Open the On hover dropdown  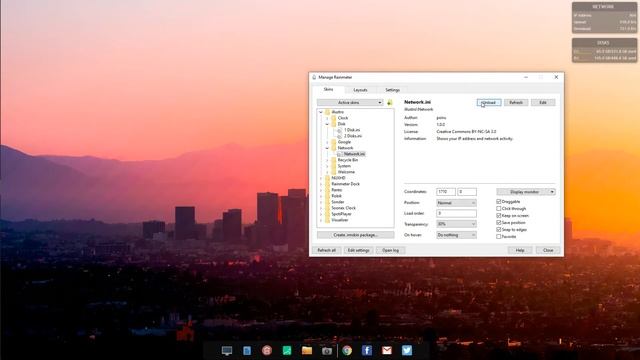click(x=456, y=235)
